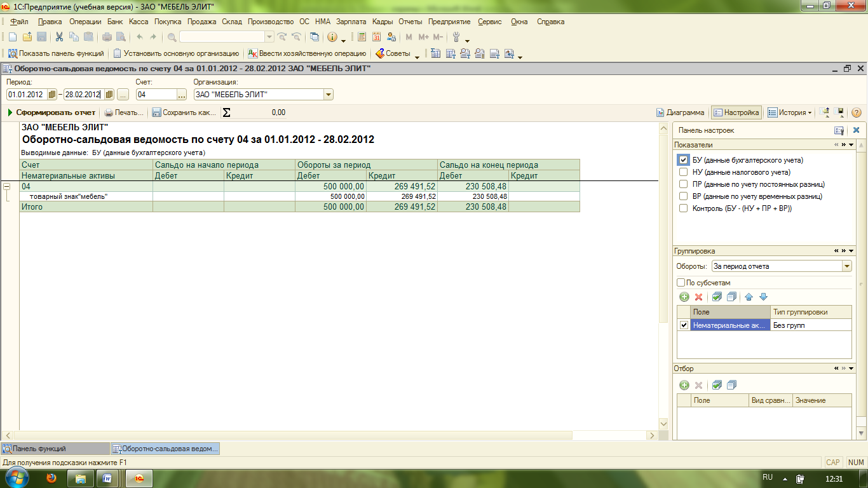Click the Windows list icon in main toolbar
868x488 pixels.
coord(315,37)
